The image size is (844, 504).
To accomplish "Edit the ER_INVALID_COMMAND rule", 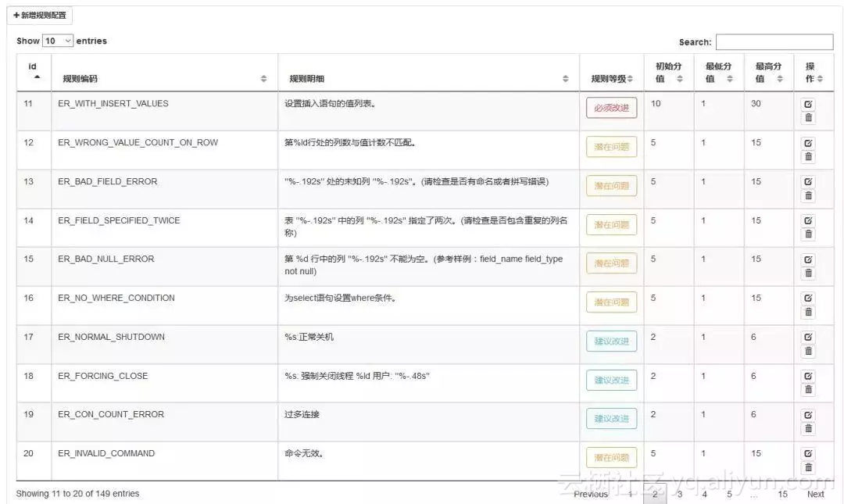I will (808, 454).
